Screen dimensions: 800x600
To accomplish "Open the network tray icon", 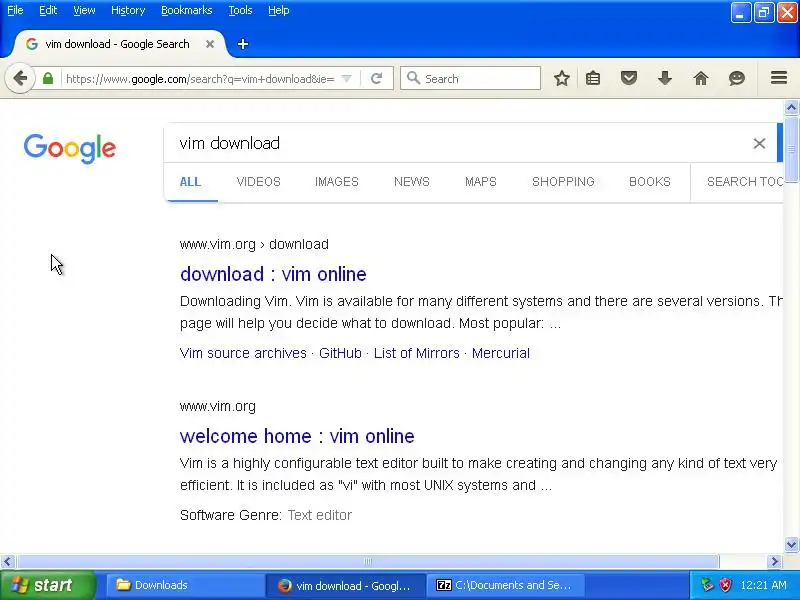I will [707, 585].
